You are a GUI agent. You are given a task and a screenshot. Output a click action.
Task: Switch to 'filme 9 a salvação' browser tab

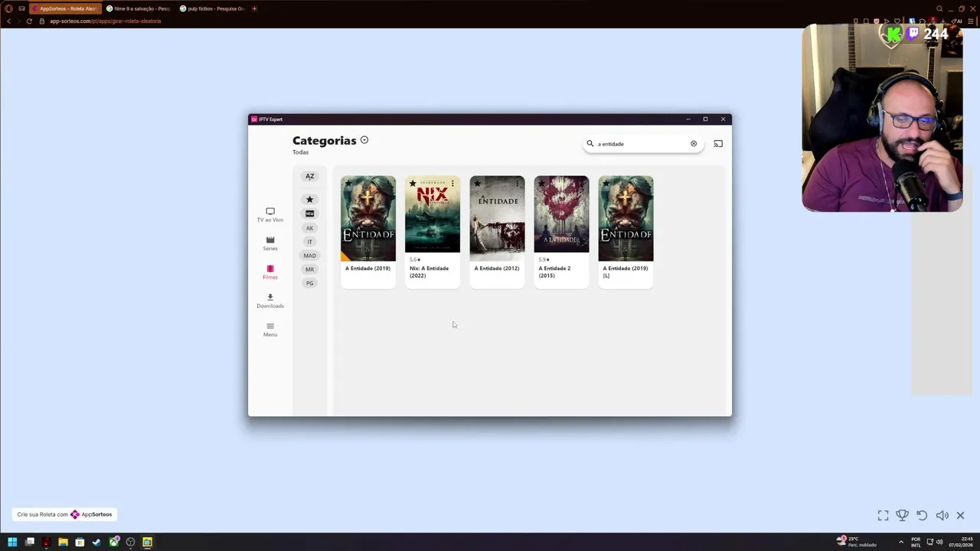(x=139, y=8)
